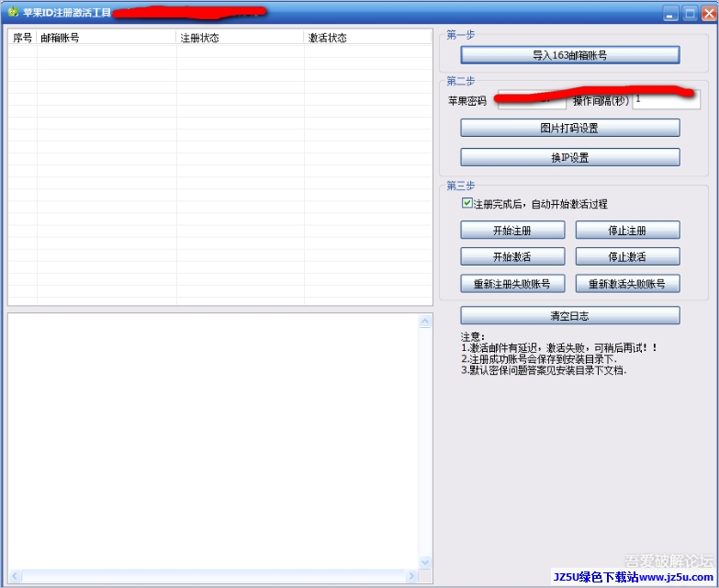Click log scrollbar down arrow
This screenshot has width=719, height=588.
pyautogui.click(x=425, y=562)
